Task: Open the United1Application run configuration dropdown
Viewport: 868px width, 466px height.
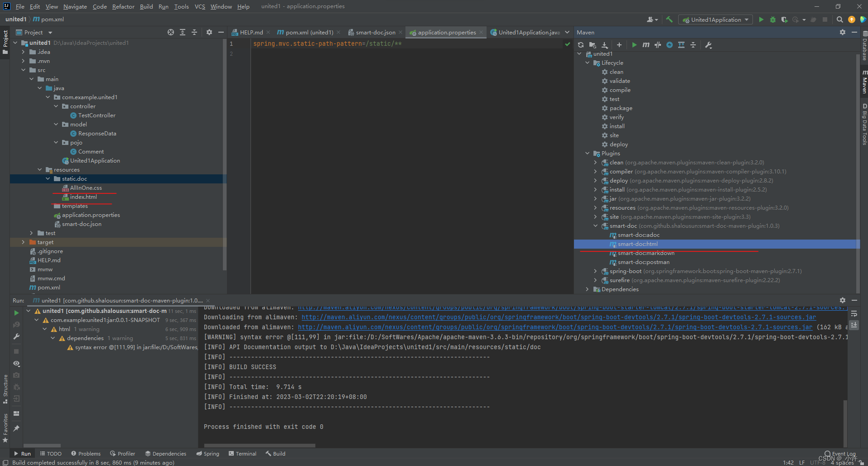Action: pos(716,19)
